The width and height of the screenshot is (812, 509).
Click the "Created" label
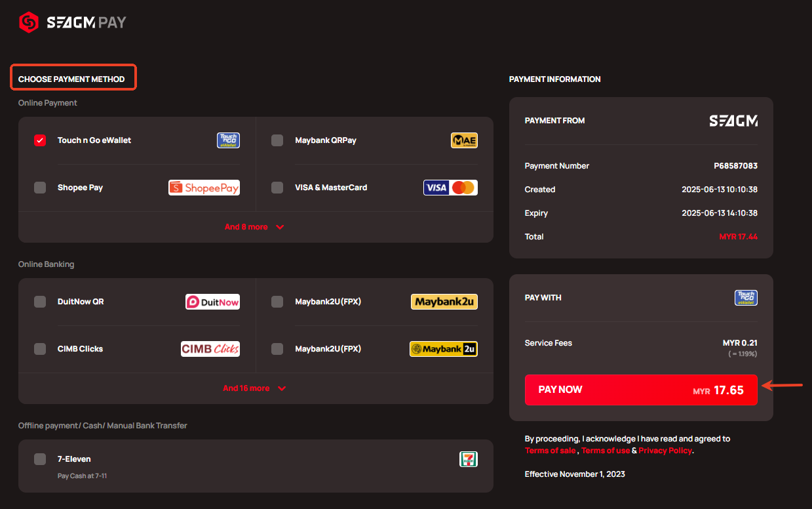tap(540, 190)
